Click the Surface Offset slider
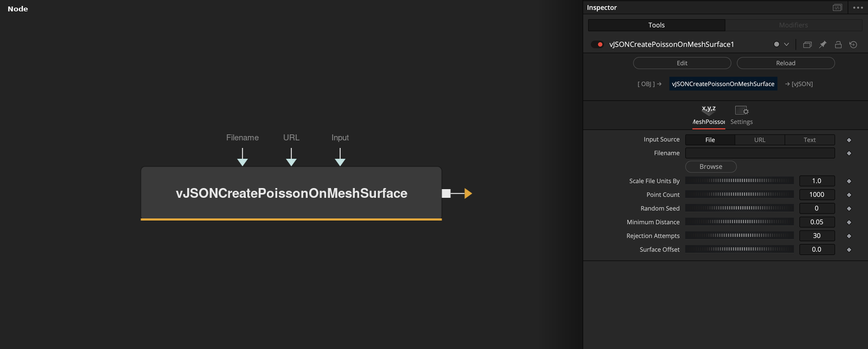868x349 pixels. tap(739, 249)
